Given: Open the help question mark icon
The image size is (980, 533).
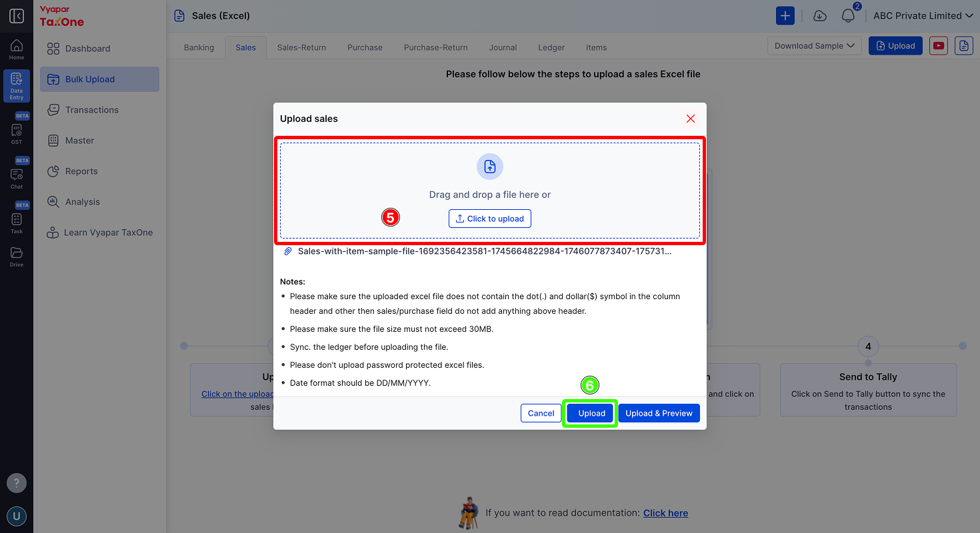Looking at the screenshot, I should 17,483.
